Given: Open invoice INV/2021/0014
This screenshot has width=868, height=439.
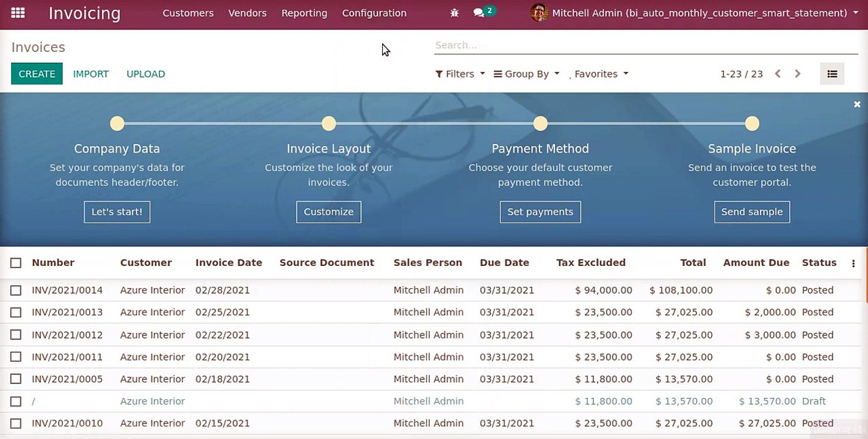Looking at the screenshot, I should (x=67, y=290).
